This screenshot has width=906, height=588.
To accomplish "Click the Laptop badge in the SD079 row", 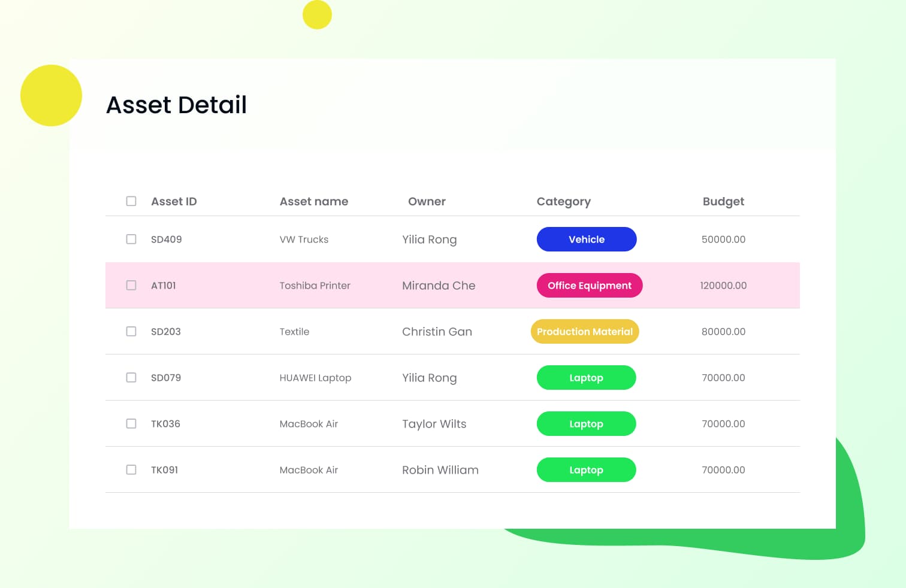I will tap(586, 377).
